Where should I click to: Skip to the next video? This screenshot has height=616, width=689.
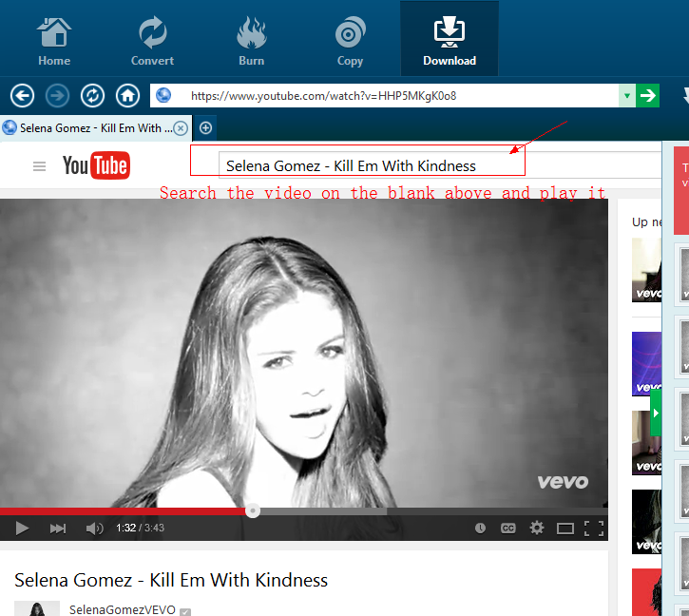pyautogui.click(x=58, y=528)
